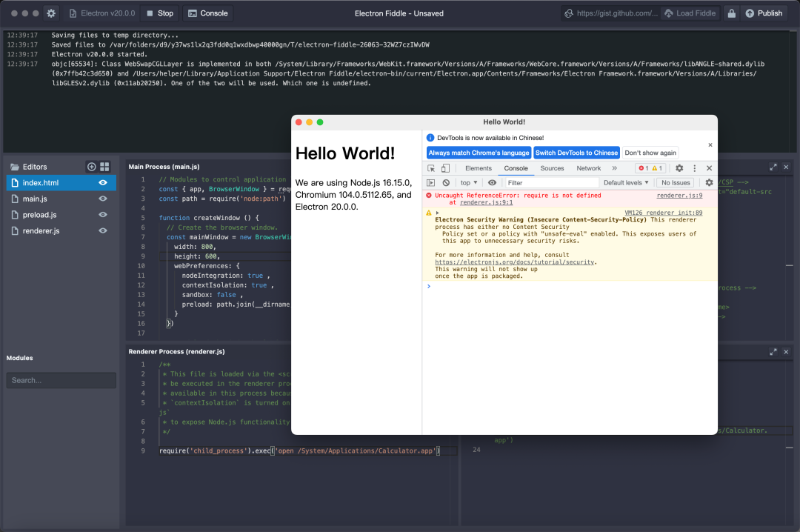Click Always match Chrome's language button
Image resolution: width=800 pixels, height=532 pixels.
pyautogui.click(x=479, y=153)
